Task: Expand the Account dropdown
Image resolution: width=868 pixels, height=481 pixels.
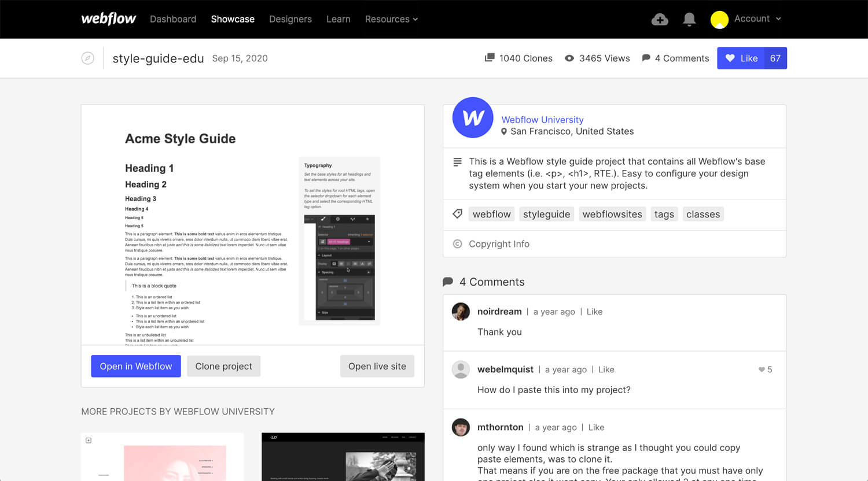Action: click(x=757, y=18)
